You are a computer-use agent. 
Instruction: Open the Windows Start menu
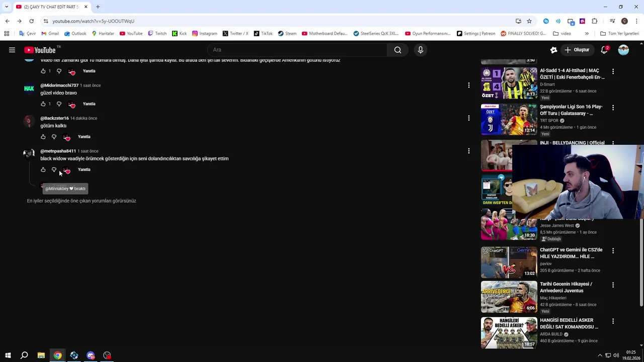click(x=8, y=355)
